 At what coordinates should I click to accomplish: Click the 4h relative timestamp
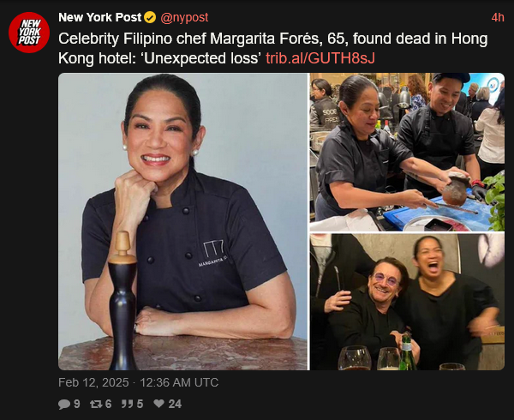[x=498, y=18]
